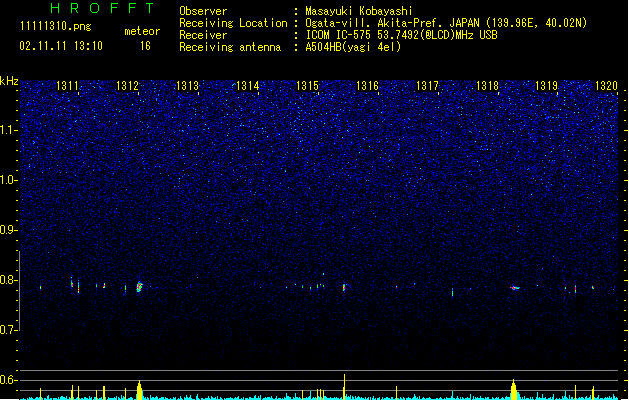629x400 pixels.
Task: Click the meteor echo between 1315 and 1316
Action: [344, 287]
